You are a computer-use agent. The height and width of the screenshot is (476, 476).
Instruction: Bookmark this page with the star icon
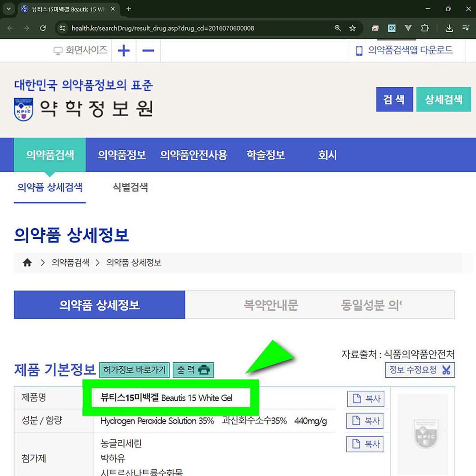[353, 28]
